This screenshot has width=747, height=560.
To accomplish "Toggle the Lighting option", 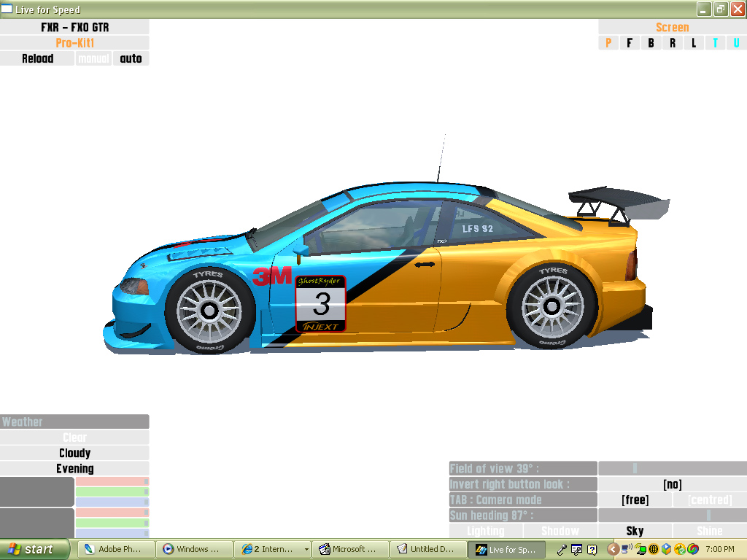I will 485,531.
